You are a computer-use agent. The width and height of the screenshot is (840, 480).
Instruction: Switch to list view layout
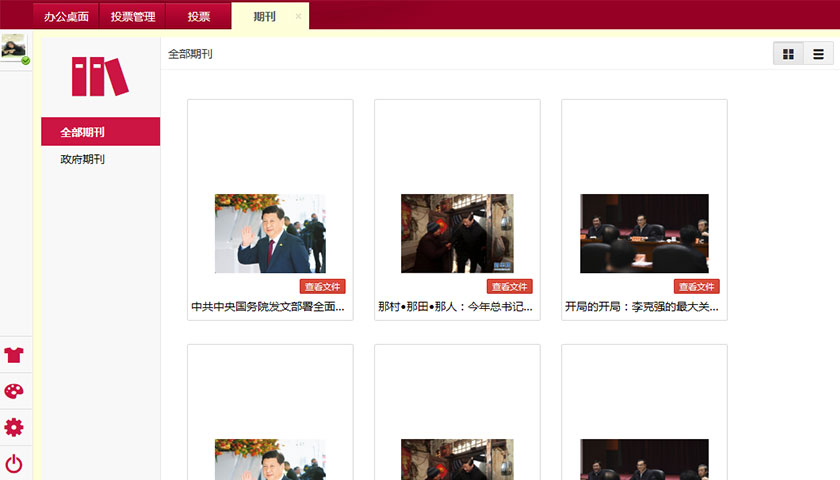(818, 54)
